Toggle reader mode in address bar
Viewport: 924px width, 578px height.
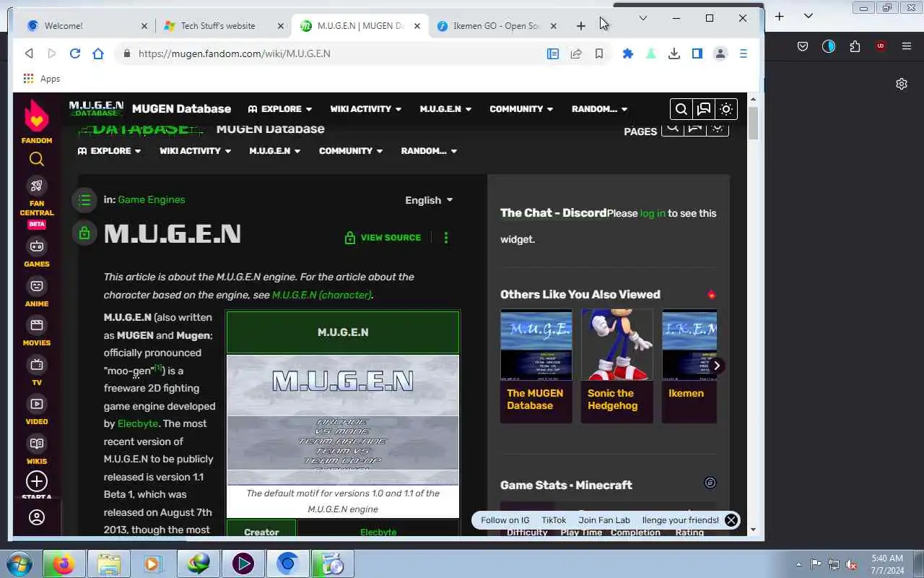(x=553, y=53)
